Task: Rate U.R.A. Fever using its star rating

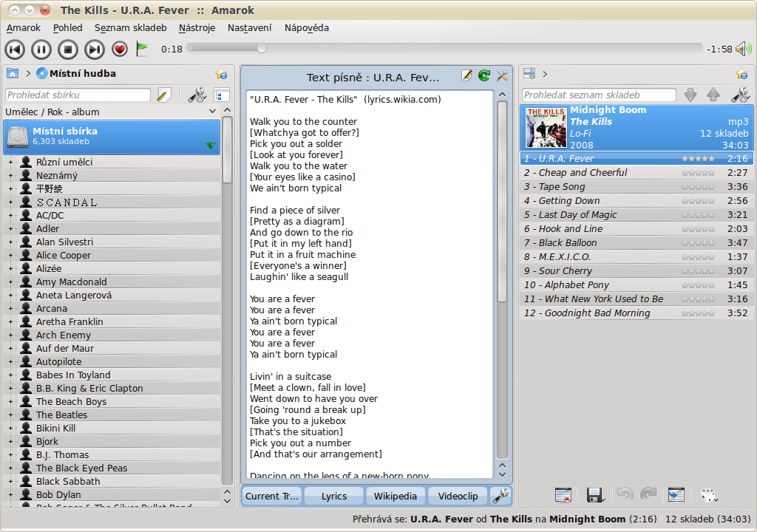Action: click(698, 159)
